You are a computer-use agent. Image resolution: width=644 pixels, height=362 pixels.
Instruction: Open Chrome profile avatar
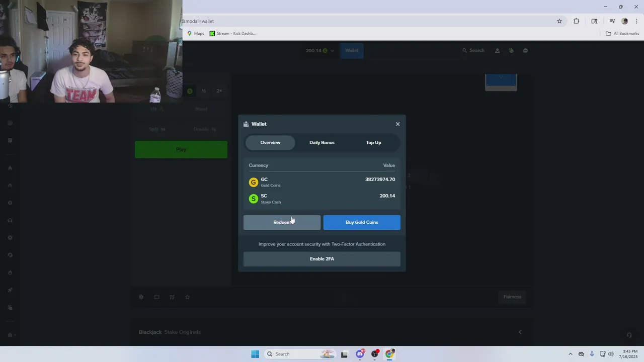(624, 21)
